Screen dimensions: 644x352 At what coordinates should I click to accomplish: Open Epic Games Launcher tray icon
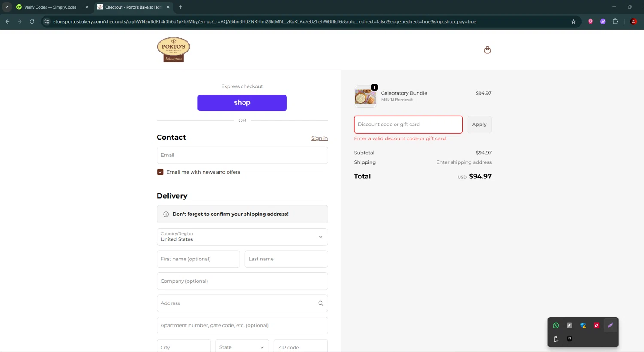tap(569, 339)
